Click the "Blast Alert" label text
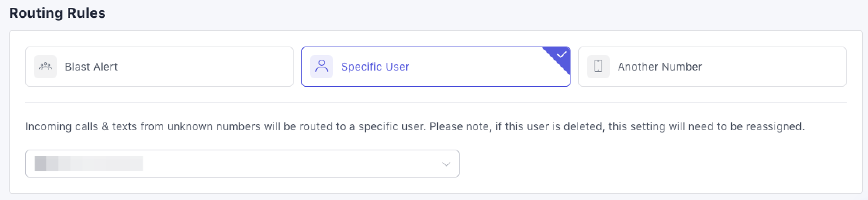868x200 pixels. coord(91,67)
